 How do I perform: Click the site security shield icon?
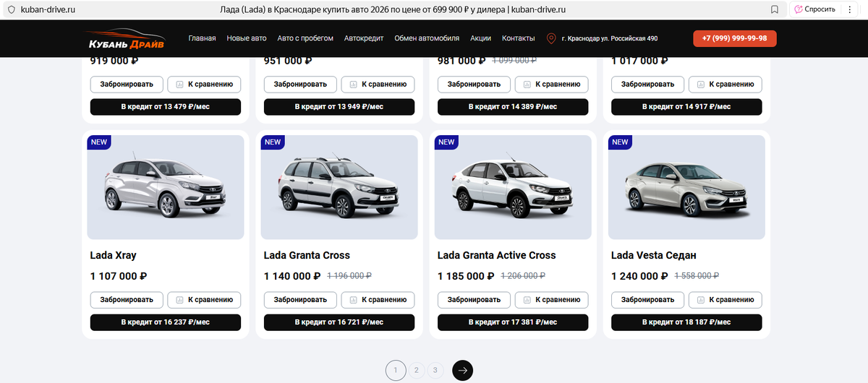[12, 9]
